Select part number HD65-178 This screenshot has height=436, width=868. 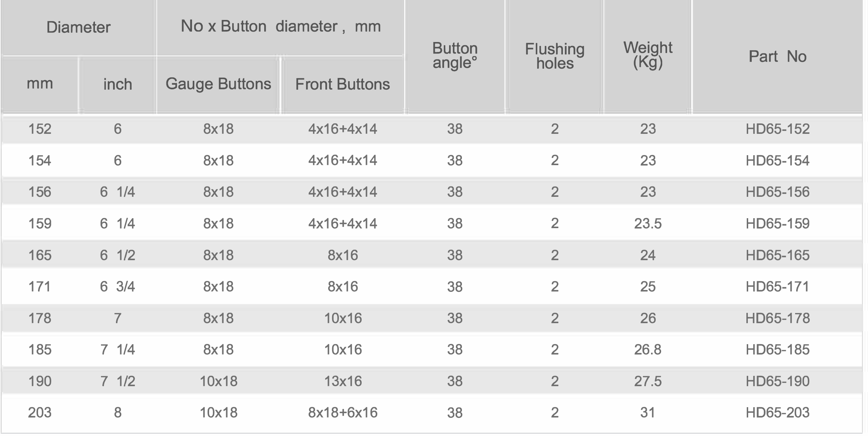pyautogui.click(x=777, y=318)
